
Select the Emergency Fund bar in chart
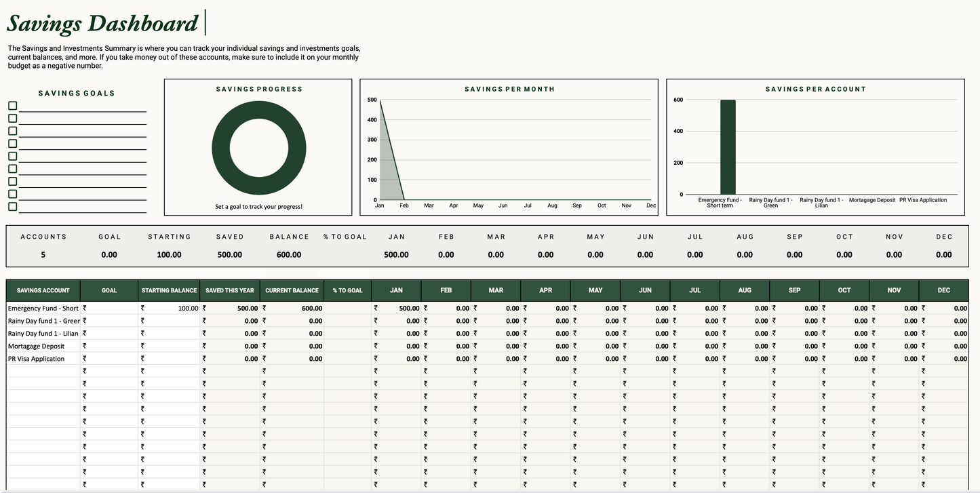click(728, 147)
